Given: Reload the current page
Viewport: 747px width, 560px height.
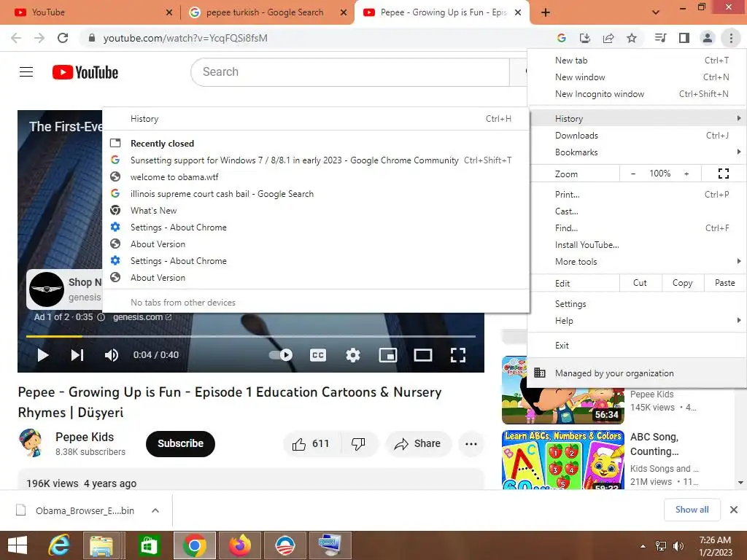Looking at the screenshot, I should 63,38.
